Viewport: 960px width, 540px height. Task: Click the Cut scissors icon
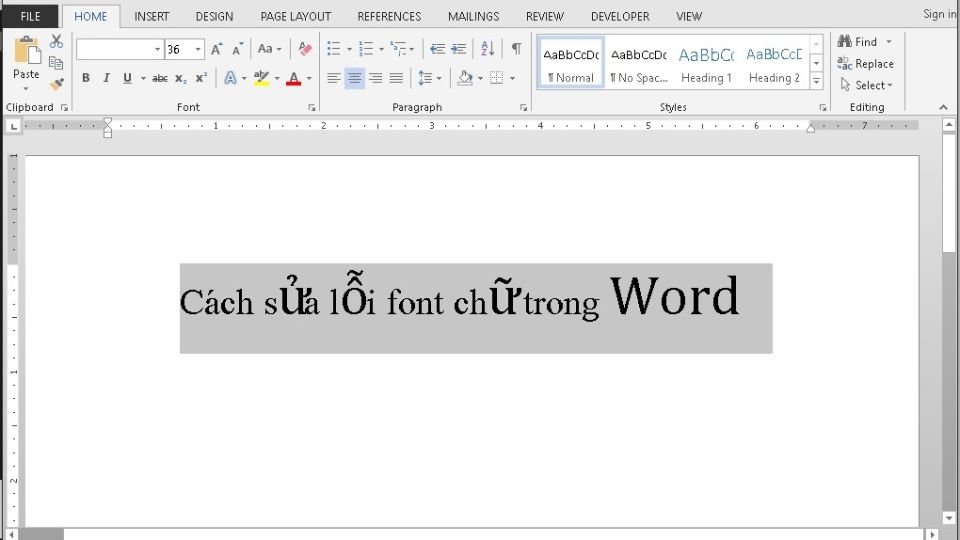click(56, 42)
